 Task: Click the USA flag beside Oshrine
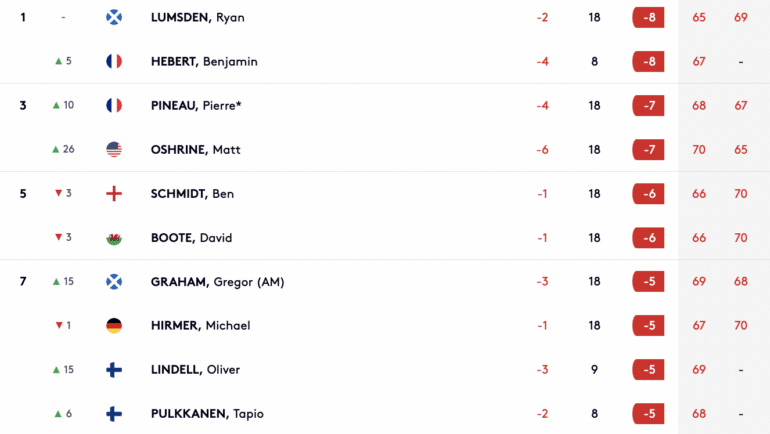pos(114,149)
